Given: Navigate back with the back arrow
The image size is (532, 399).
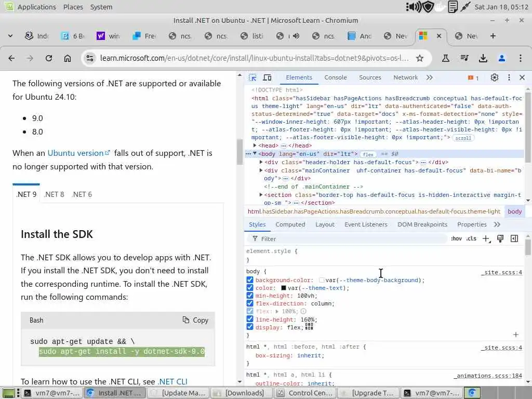Looking at the screenshot, I should click(x=11, y=58).
